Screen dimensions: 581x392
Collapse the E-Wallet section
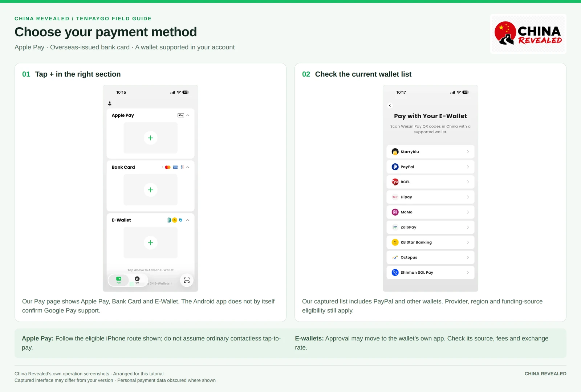188,220
